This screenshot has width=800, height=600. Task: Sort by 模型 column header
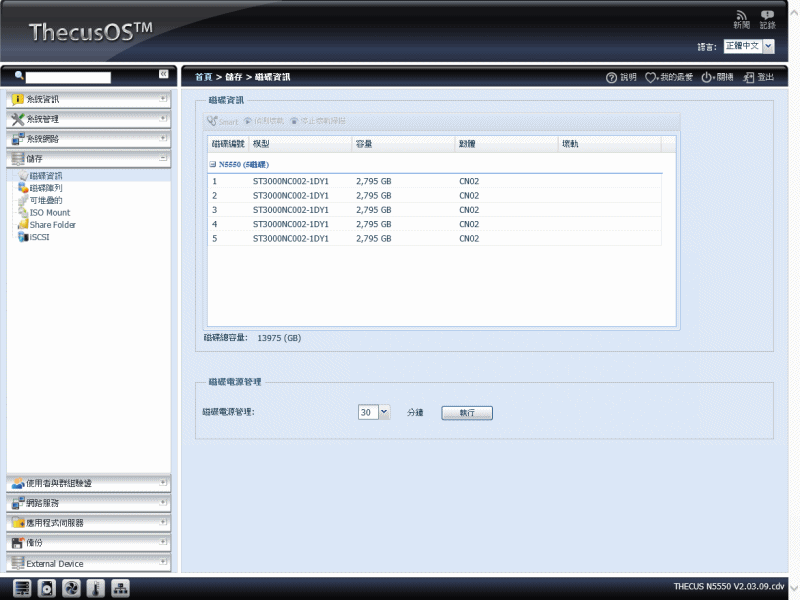(300, 144)
